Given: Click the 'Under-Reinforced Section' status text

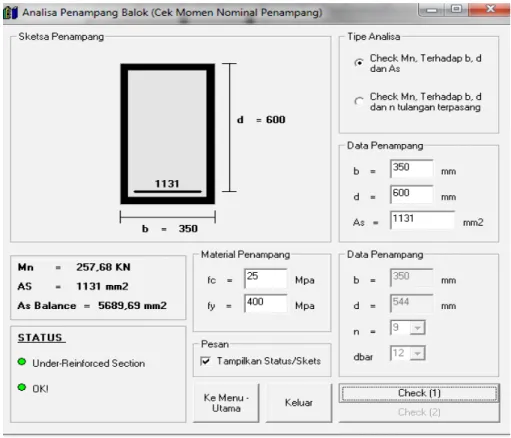Looking at the screenshot, I should coord(89,363).
